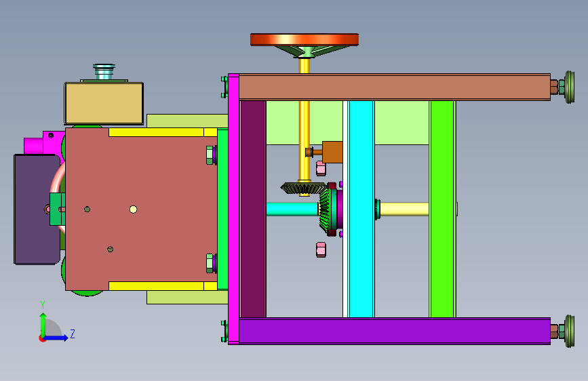
Task: Select the dark horizontal bevel gear
Action: 303,188
